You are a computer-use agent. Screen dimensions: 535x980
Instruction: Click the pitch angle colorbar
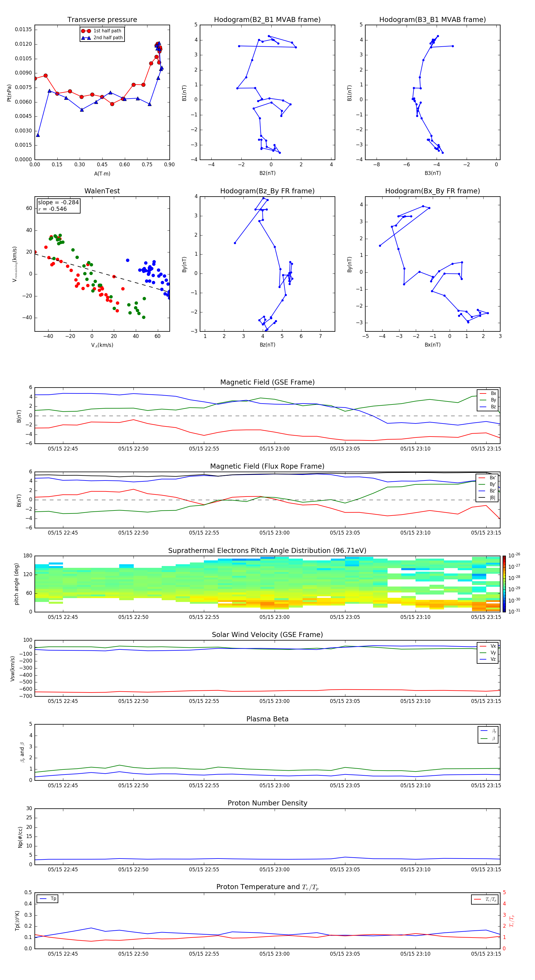point(504,584)
